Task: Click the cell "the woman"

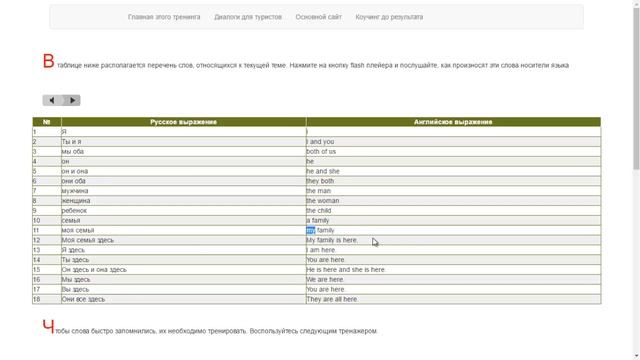Action: (453, 201)
